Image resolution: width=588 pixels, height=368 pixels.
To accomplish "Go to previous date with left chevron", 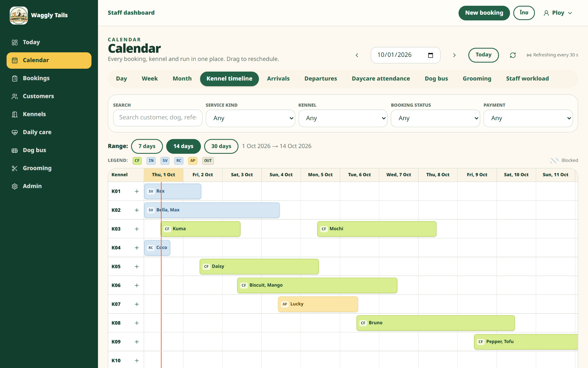I will pos(357,55).
